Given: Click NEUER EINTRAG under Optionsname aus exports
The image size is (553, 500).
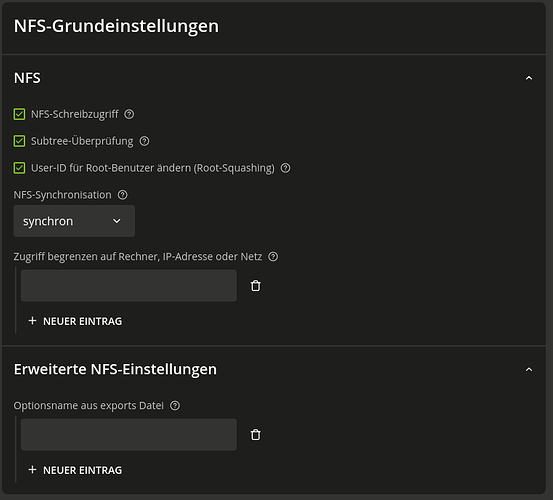Looking at the screenshot, I should click(x=75, y=470).
